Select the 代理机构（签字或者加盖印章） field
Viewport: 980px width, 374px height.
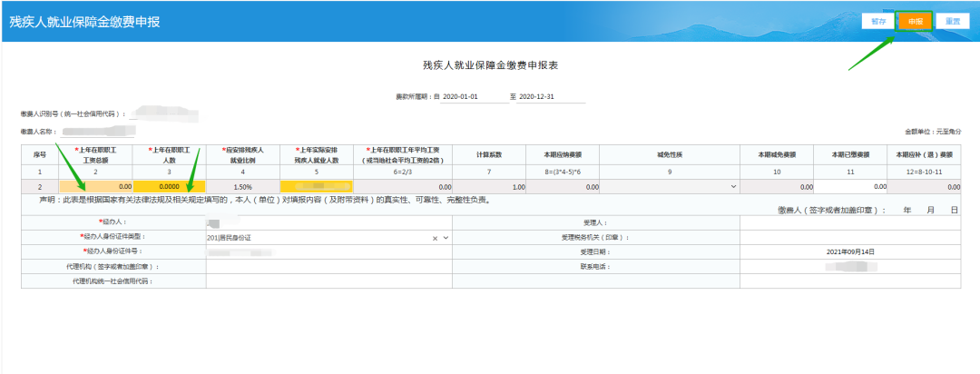pos(329,266)
